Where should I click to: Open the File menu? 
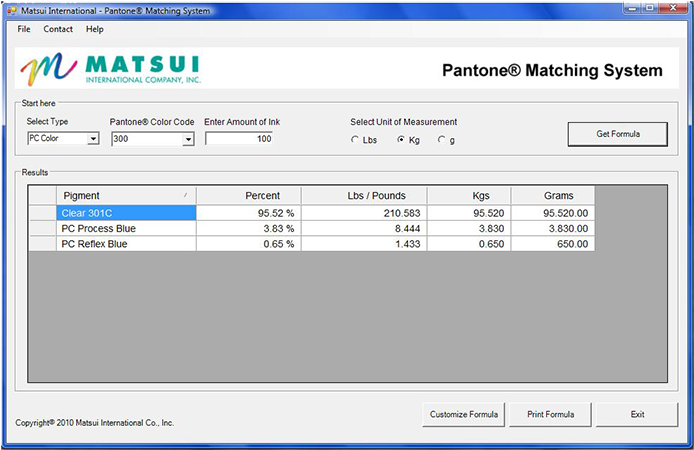tap(23, 29)
